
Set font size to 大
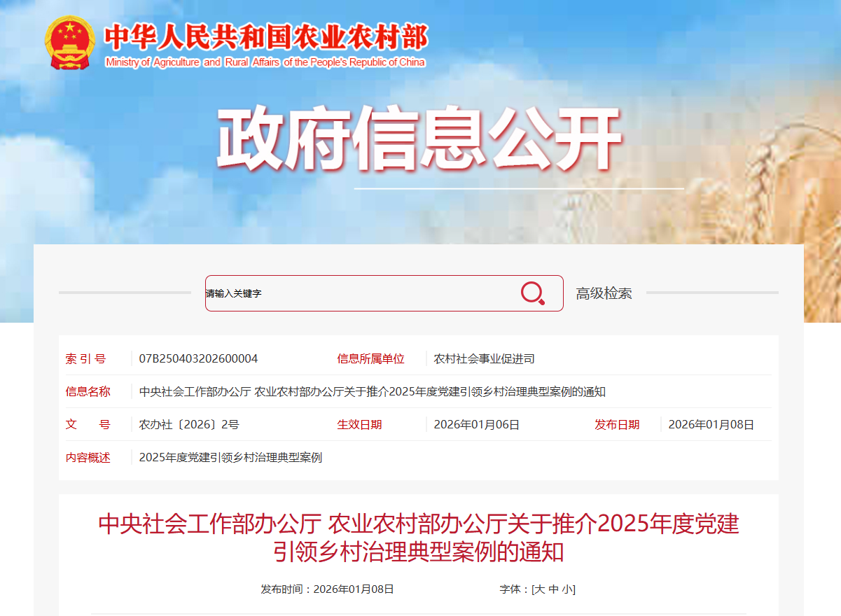coord(539,589)
